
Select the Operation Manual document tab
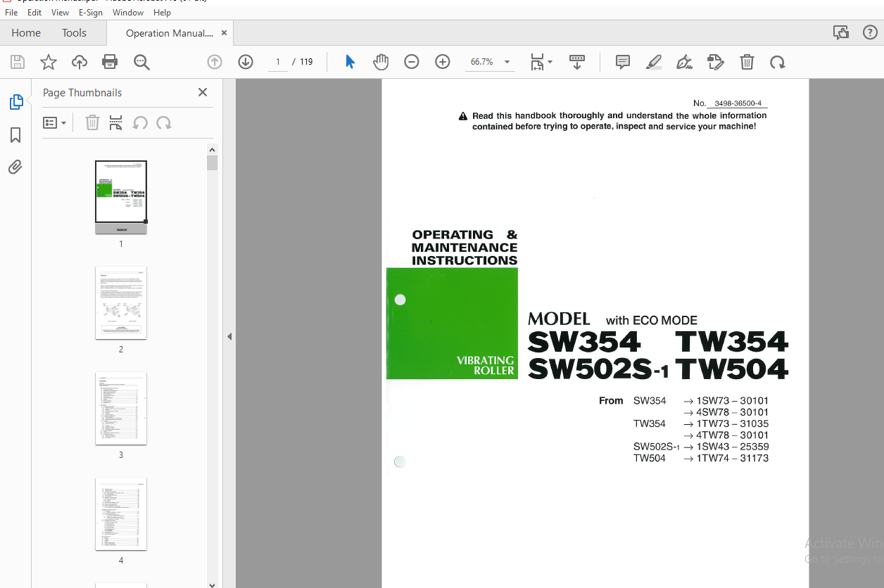point(169,33)
